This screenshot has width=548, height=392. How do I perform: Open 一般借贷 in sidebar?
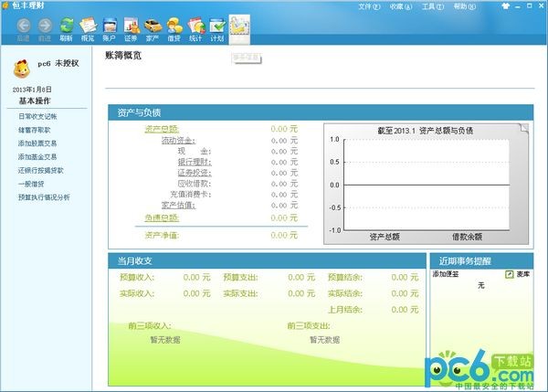tap(31, 184)
